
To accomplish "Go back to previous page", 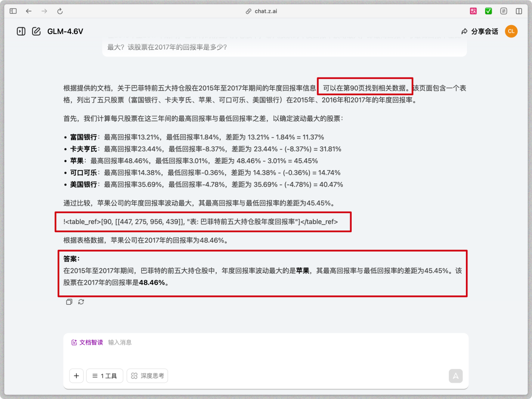I will (29, 11).
